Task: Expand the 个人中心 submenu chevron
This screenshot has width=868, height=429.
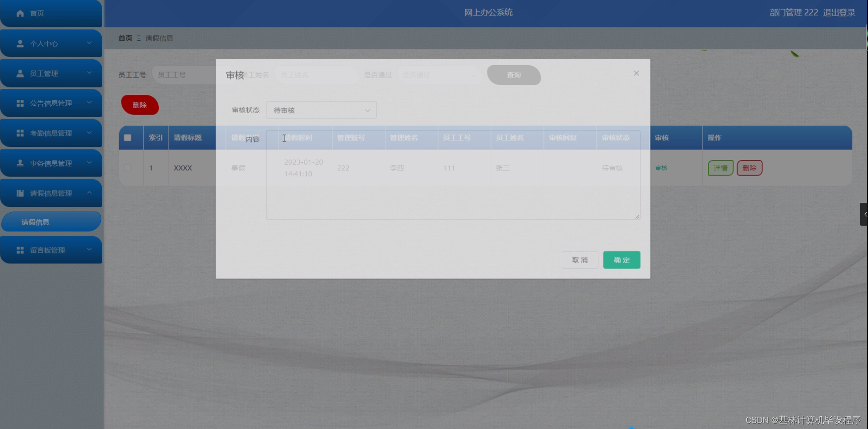Action: click(x=89, y=43)
